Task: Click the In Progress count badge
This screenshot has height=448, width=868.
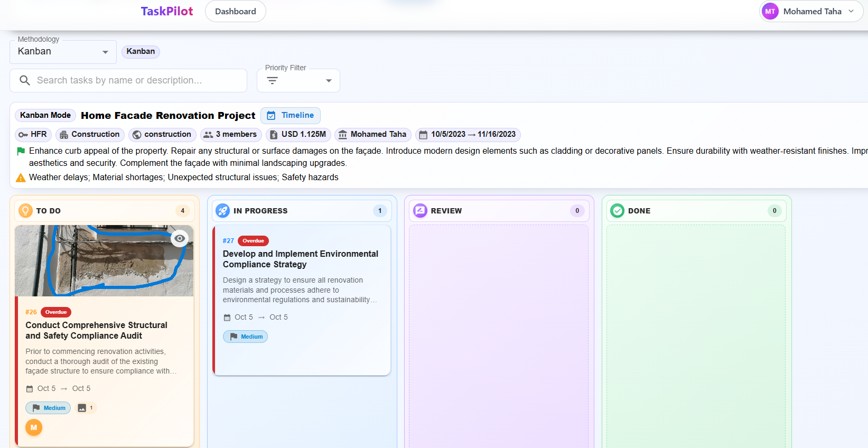Action: 380,211
